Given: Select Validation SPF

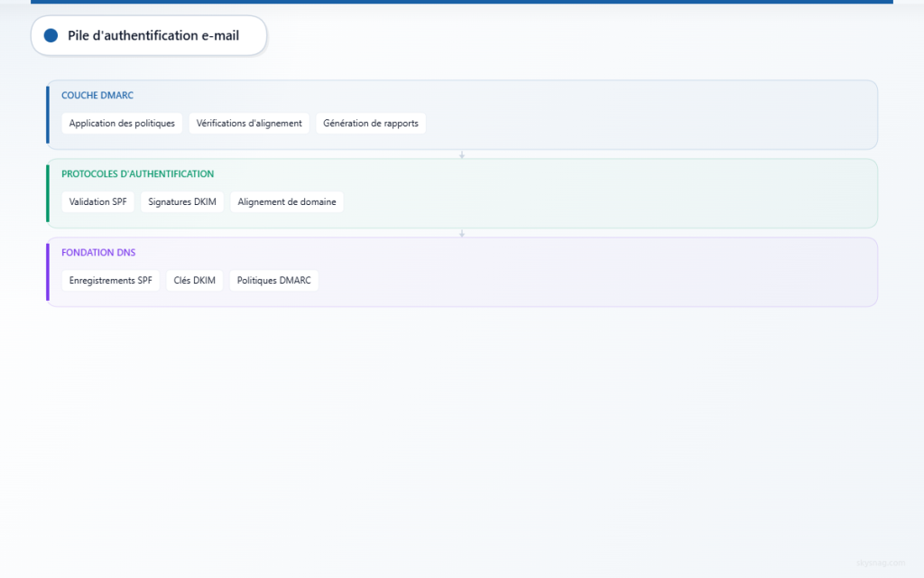Looking at the screenshot, I should pos(97,201).
